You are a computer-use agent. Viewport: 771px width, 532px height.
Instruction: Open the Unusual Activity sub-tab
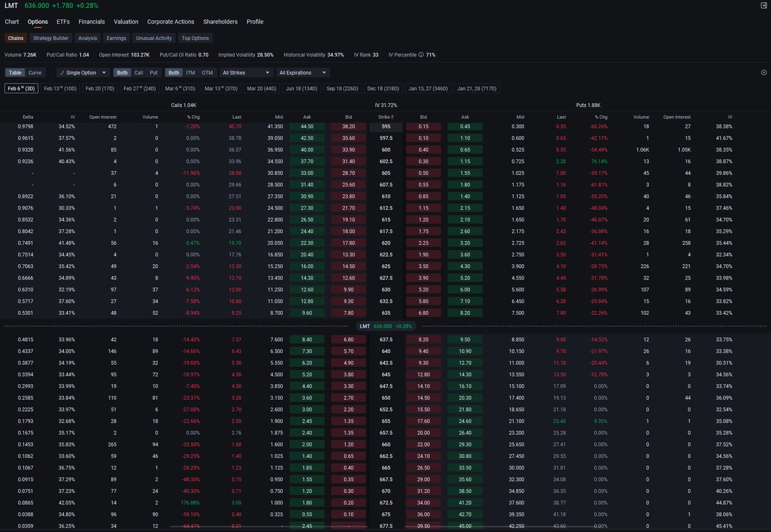pyautogui.click(x=154, y=38)
